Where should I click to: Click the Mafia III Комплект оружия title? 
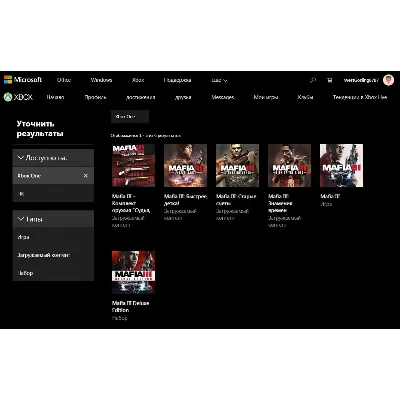[x=131, y=203]
